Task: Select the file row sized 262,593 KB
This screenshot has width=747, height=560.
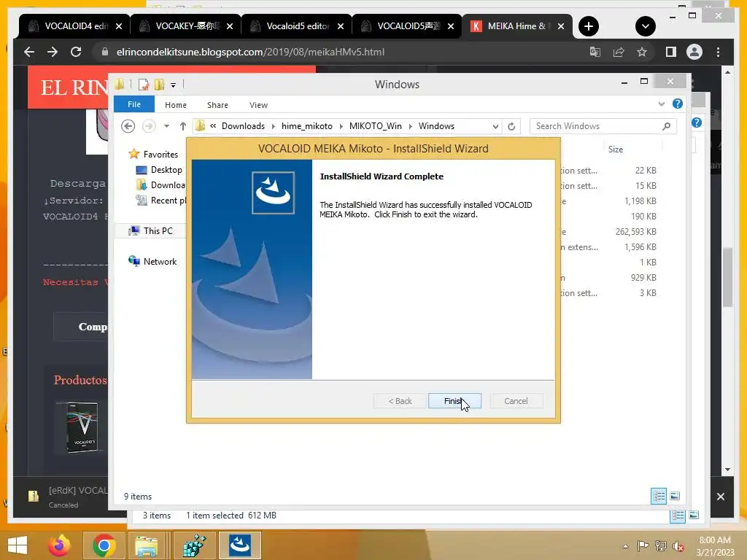Action: 608,232
